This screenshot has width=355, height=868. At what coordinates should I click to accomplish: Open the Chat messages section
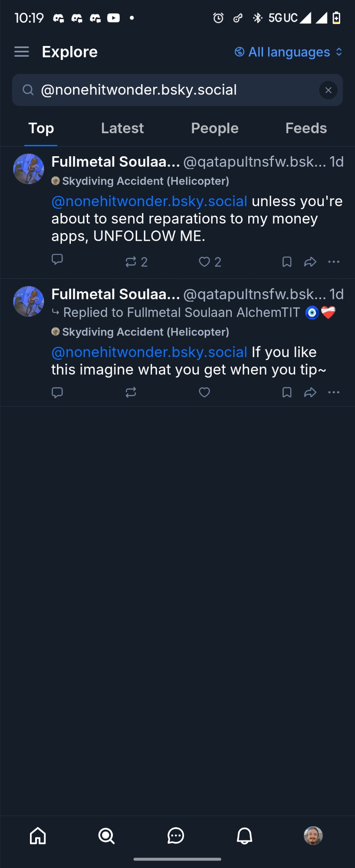176,835
